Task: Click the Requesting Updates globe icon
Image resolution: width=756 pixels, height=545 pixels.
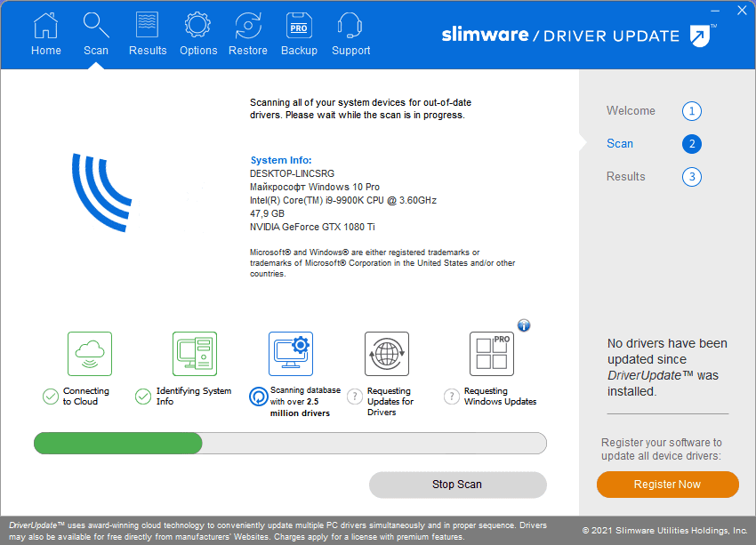Action: (387, 354)
